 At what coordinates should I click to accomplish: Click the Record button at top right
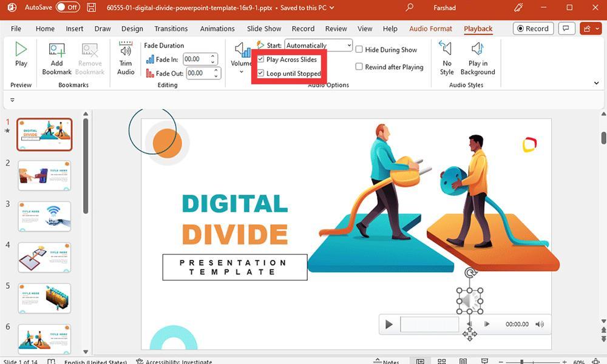pyautogui.click(x=534, y=29)
